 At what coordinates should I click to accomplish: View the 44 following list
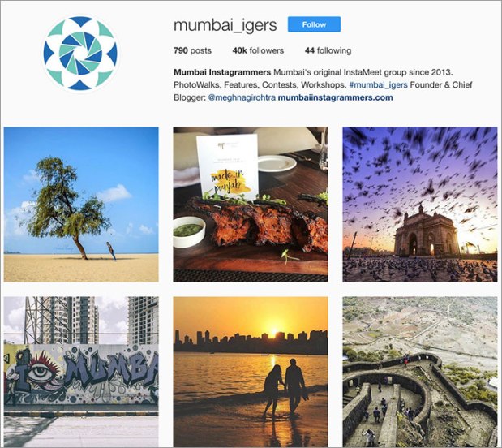(x=328, y=50)
